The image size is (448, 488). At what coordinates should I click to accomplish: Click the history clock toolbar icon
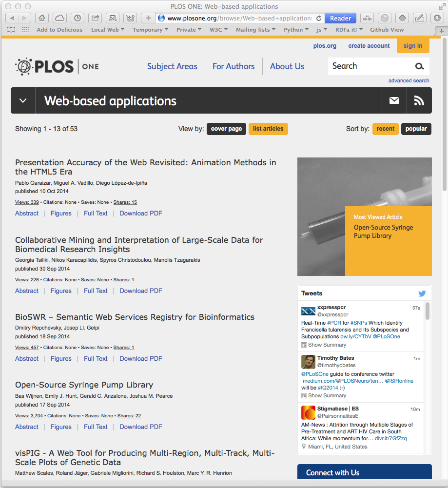pos(77,18)
